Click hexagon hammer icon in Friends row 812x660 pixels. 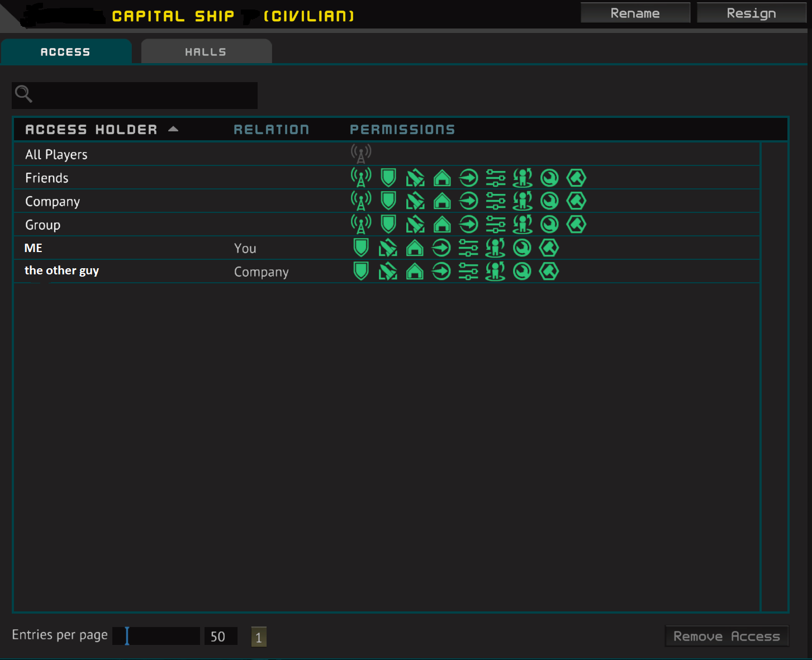[x=576, y=178]
